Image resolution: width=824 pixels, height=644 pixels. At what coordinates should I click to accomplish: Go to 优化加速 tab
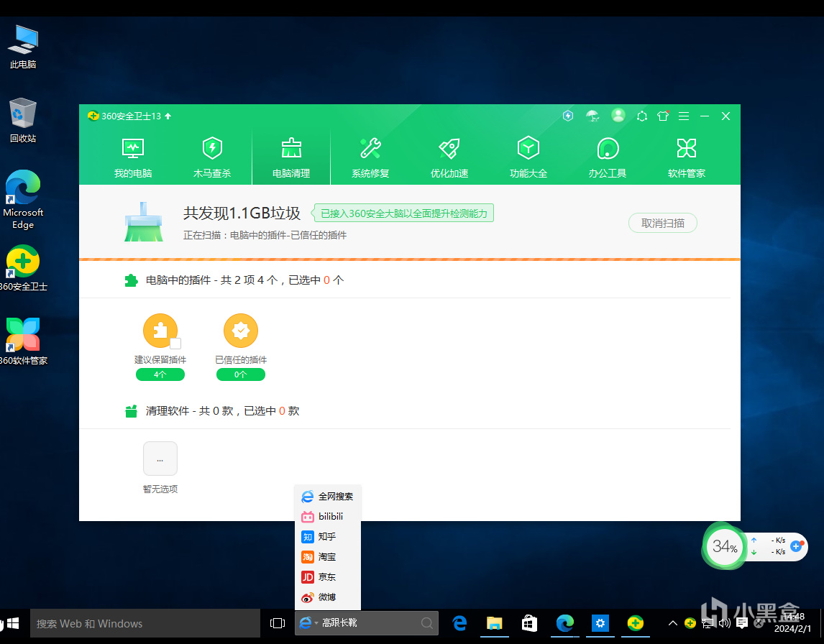click(449, 157)
